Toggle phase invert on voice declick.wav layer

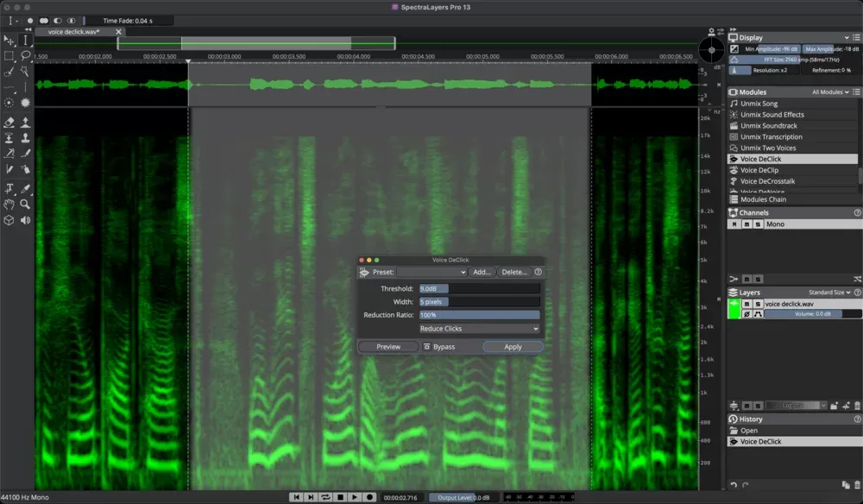(746, 313)
